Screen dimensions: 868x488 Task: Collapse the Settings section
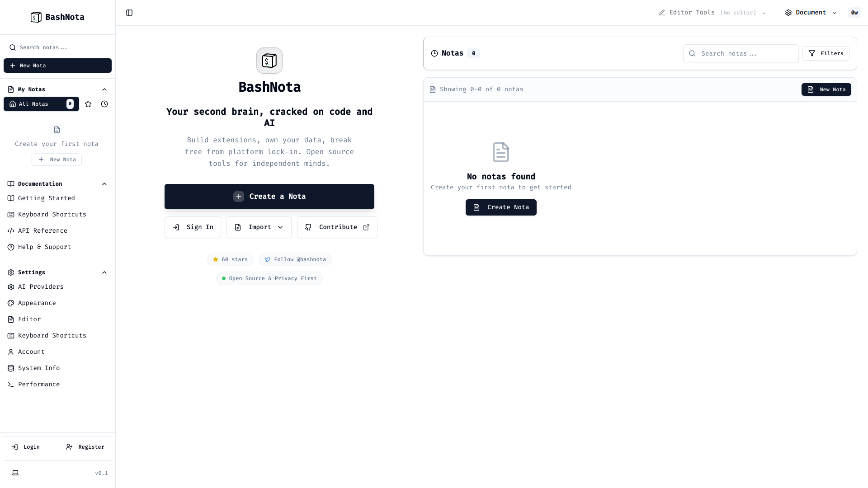pos(104,272)
